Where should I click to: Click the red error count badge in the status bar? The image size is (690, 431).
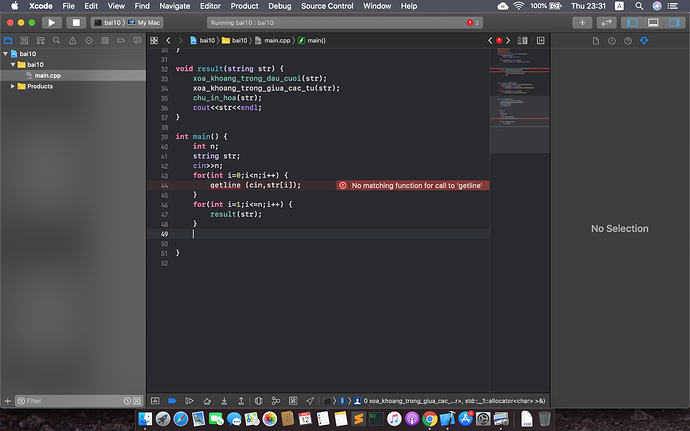coord(473,22)
